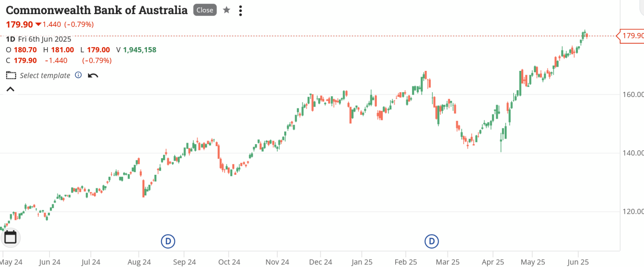Click the dividend marker near Mar 25
This screenshot has width=644, height=267.
click(431, 242)
